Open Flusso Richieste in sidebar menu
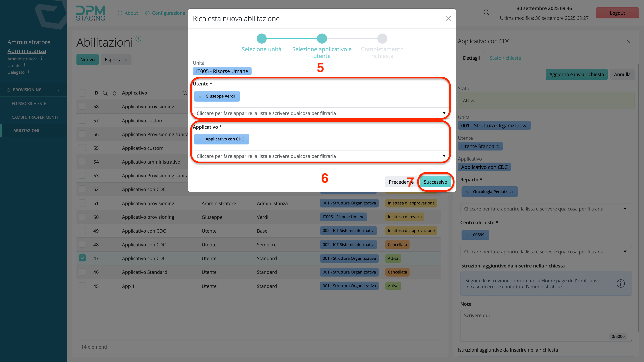 (x=29, y=103)
